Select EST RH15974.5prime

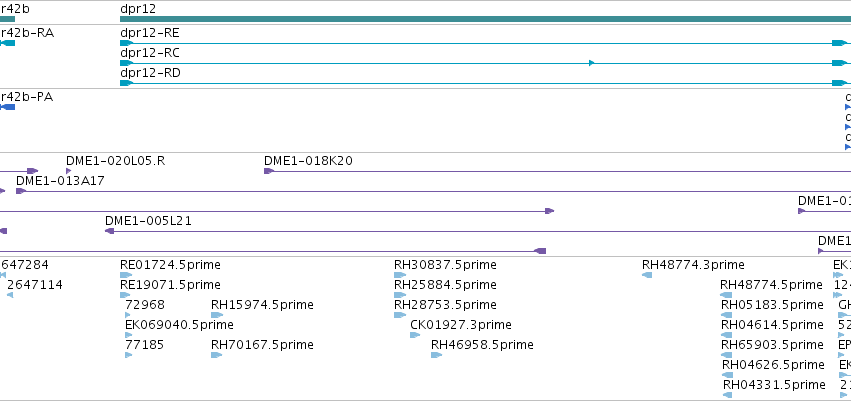(262, 305)
